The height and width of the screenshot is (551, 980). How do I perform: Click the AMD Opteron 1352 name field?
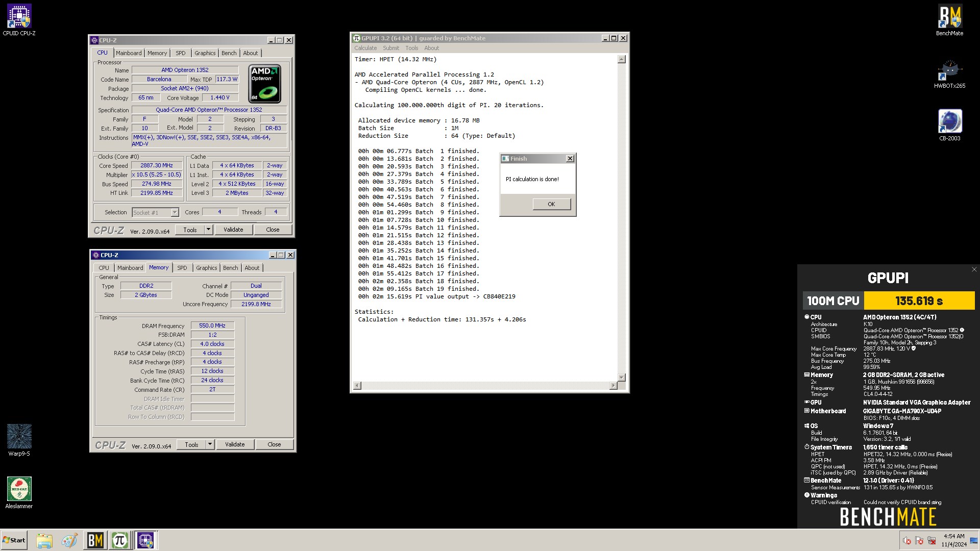[x=185, y=70]
